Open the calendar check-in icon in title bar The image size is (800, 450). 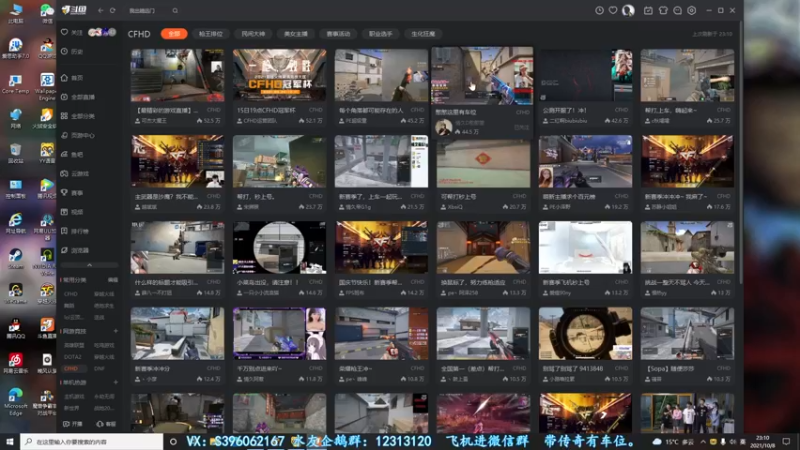[x=648, y=10]
